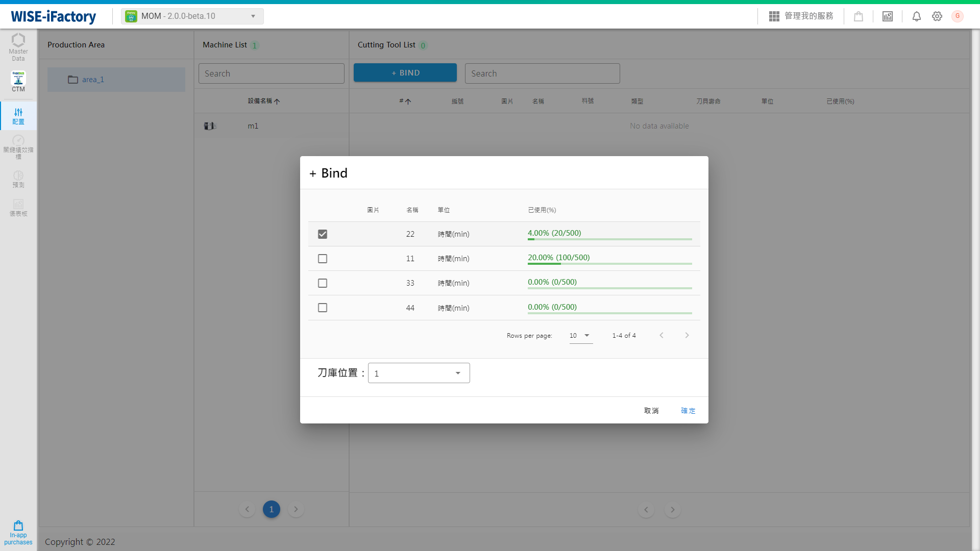Click the notification bell icon

917,16
